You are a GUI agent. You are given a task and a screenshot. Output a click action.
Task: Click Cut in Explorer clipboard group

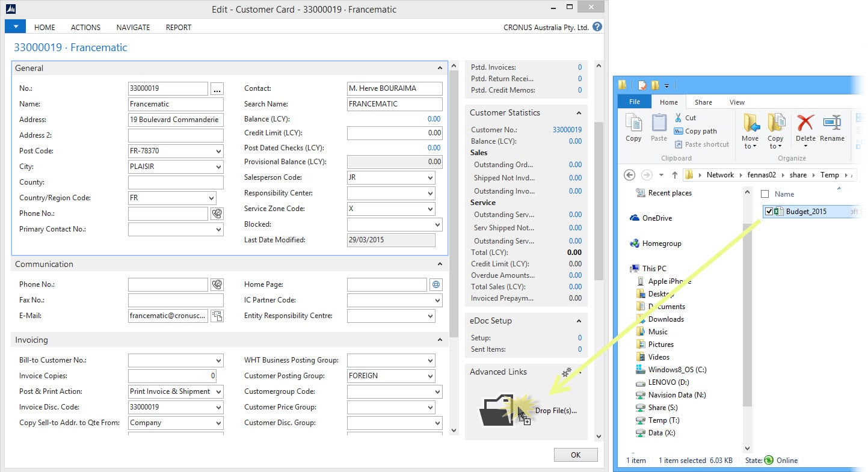685,118
